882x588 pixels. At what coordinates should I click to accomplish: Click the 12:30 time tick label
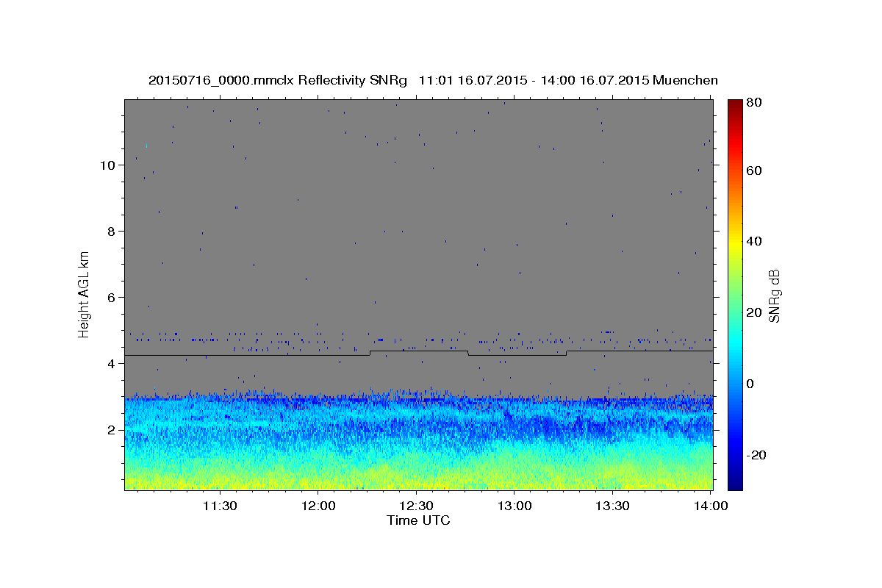(417, 506)
